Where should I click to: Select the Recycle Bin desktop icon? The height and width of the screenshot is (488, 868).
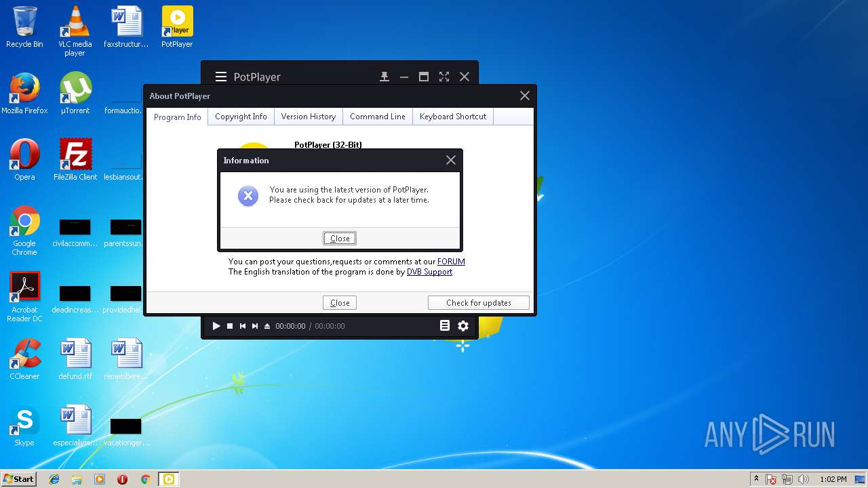[24, 27]
